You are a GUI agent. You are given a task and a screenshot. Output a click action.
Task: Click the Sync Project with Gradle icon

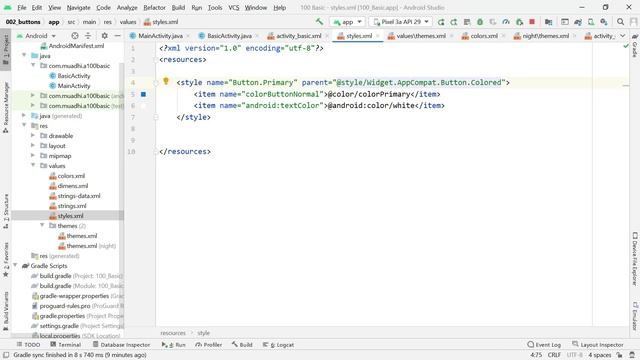pos(578,22)
